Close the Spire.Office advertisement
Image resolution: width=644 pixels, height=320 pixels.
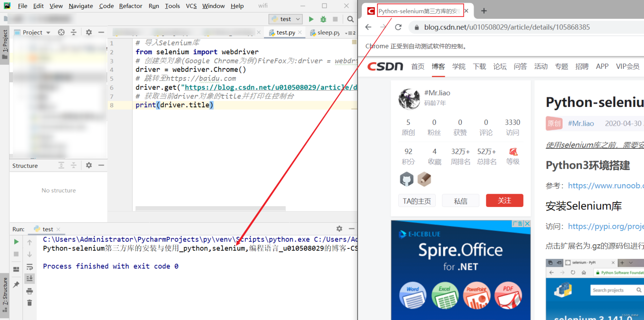click(527, 224)
